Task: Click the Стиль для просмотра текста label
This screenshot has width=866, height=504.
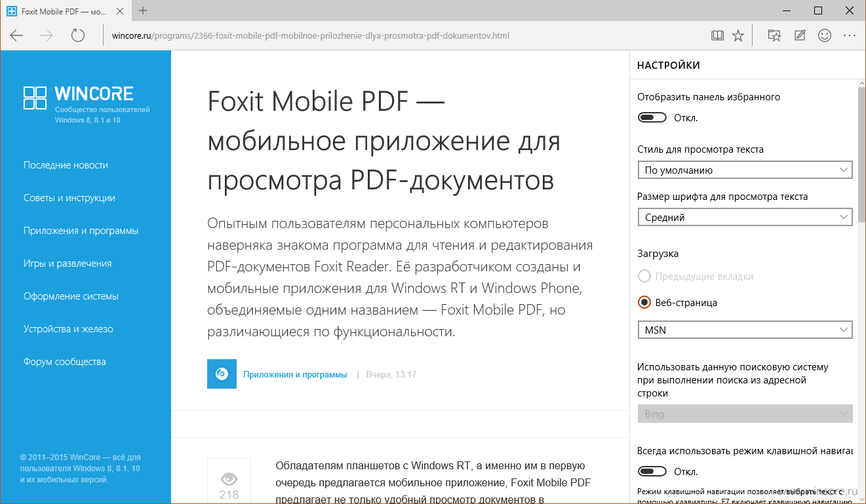Action: (700, 149)
